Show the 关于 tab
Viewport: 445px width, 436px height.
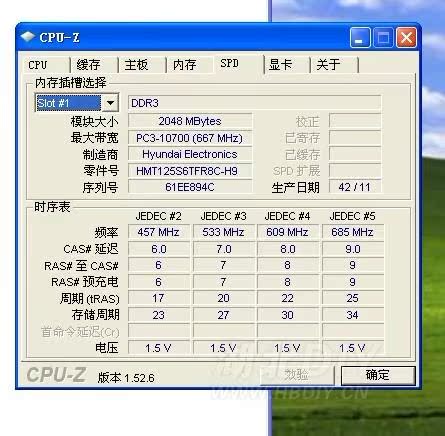tap(335, 65)
